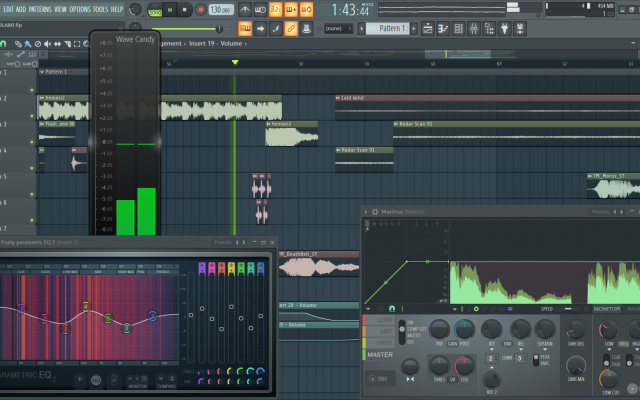Click the step editing mode icon

276,29
